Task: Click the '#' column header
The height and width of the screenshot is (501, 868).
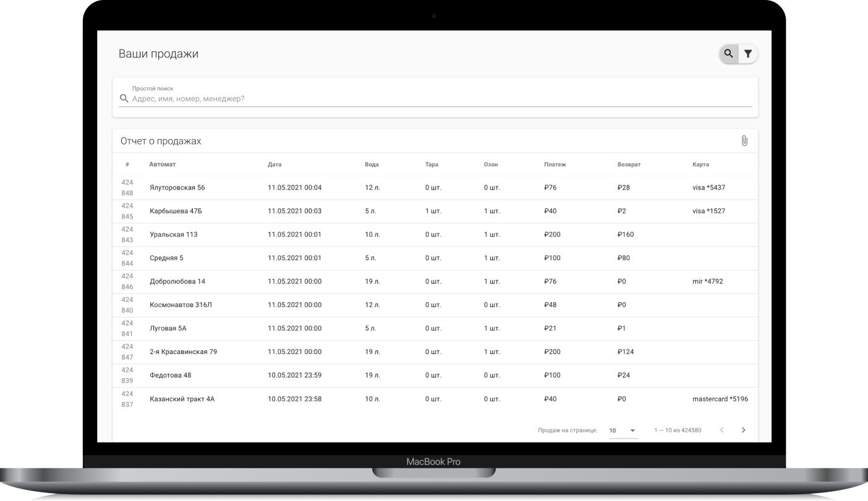Action: (127, 164)
